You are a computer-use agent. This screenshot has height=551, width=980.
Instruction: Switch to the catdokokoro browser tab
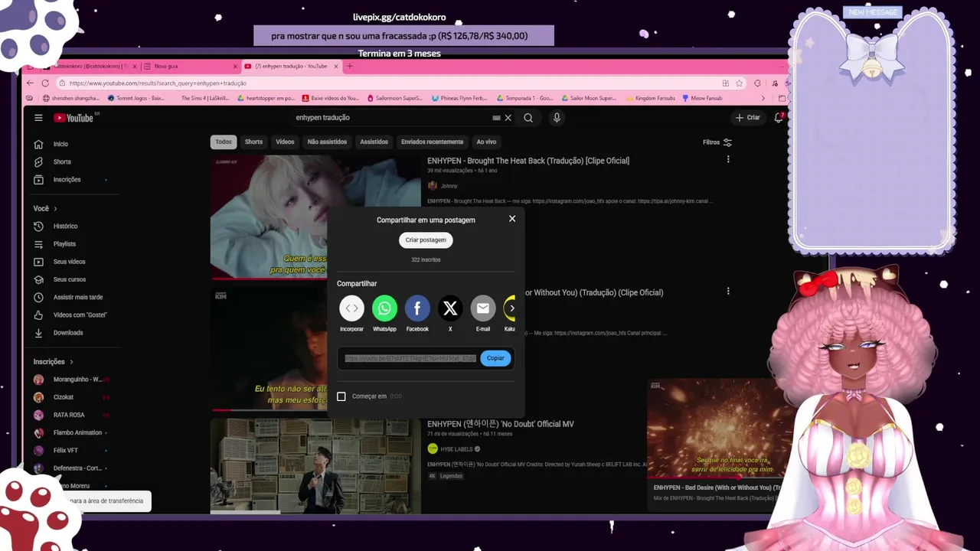click(x=90, y=67)
